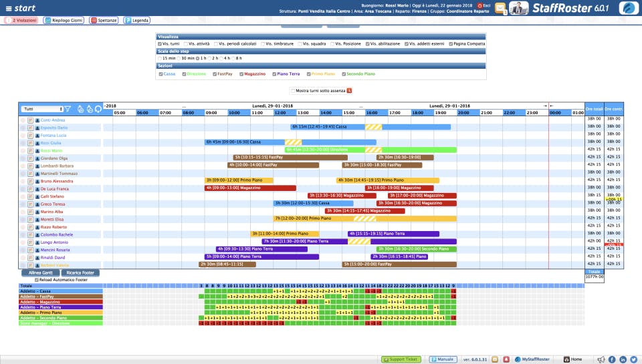The image size is (642, 364).
Task: Select De Luca Franca's 09:00-13:00 Magazzino shift
Action: pyautogui.click(x=250, y=188)
